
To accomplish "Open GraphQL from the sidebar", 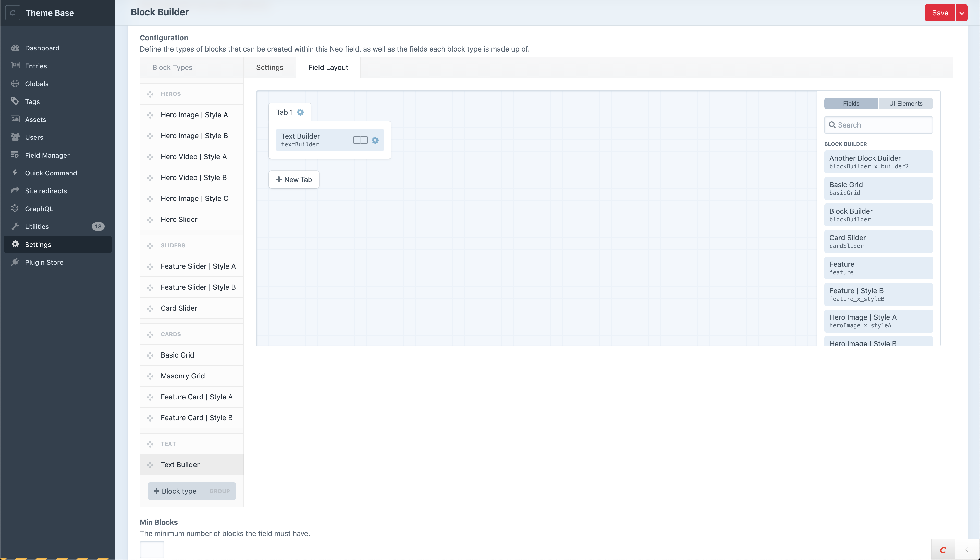I will [x=15, y=208].
